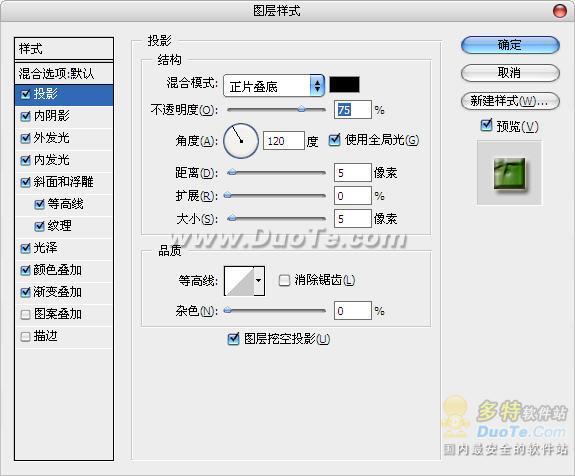Click the 确定 button

pyautogui.click(x=510, y=45)
